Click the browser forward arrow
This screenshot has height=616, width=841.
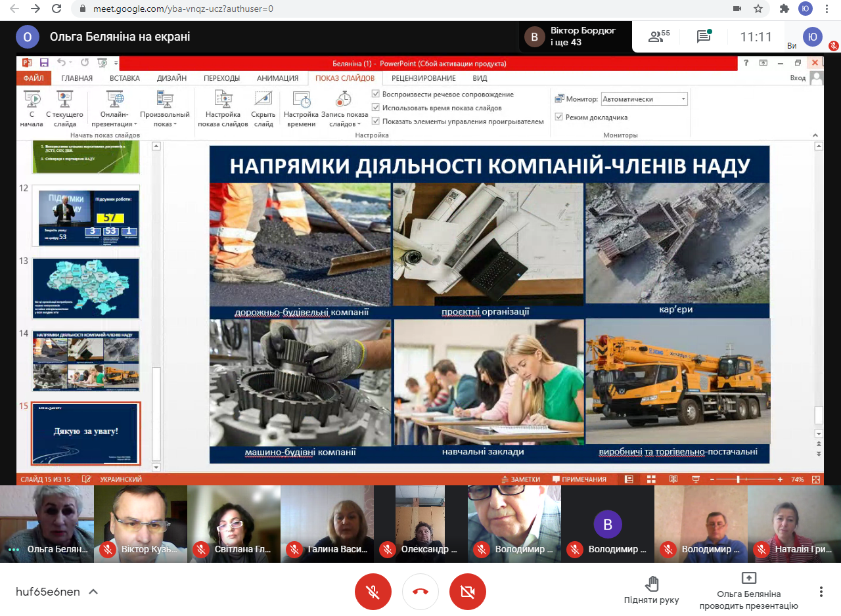[x=35, y=9]
